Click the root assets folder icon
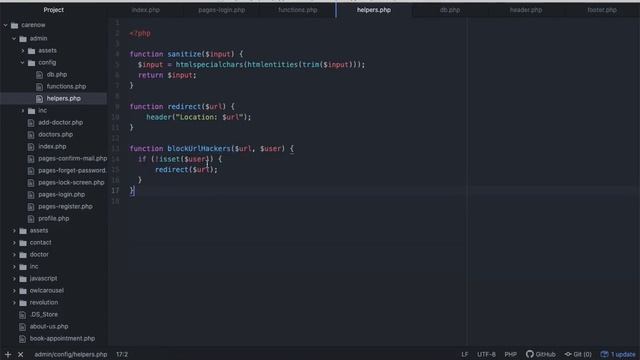The image size is (640, 360). [23, 231]
